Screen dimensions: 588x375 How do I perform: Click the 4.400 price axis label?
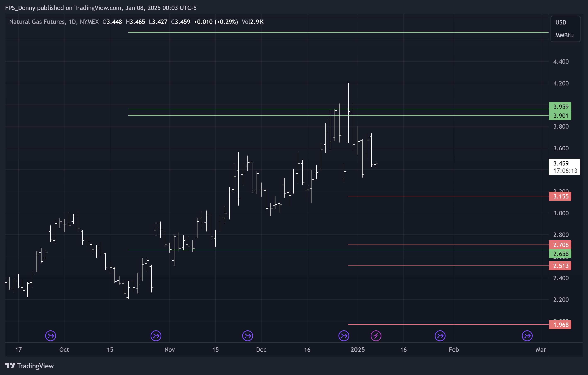point(561,62)
